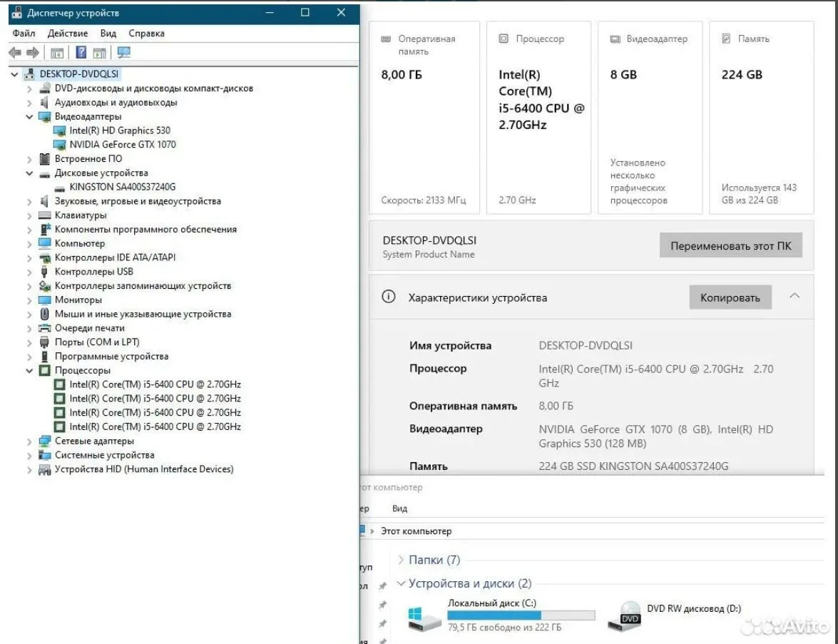Click the Мониторы category icon
The height and width of the screenshot is (644, 838).
45,300
